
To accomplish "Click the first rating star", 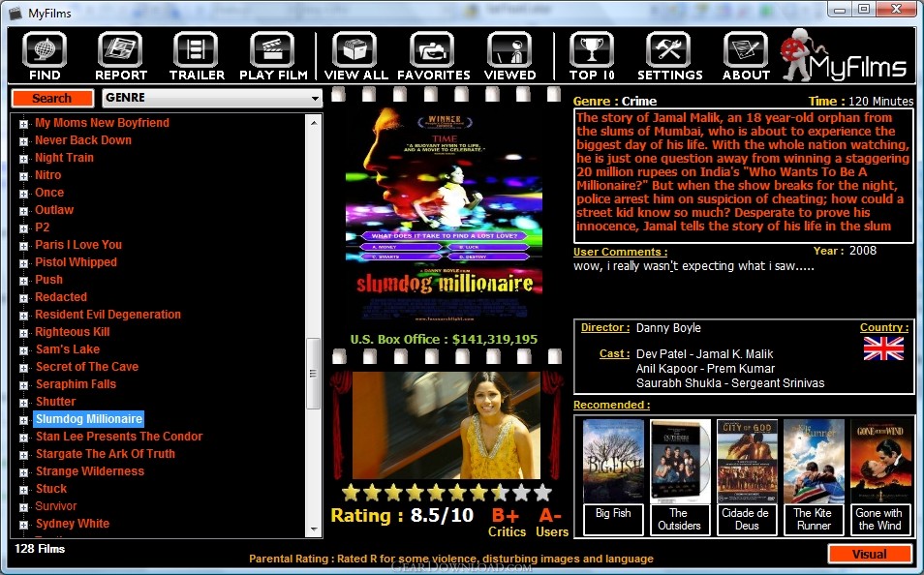I will coord(352,493).
